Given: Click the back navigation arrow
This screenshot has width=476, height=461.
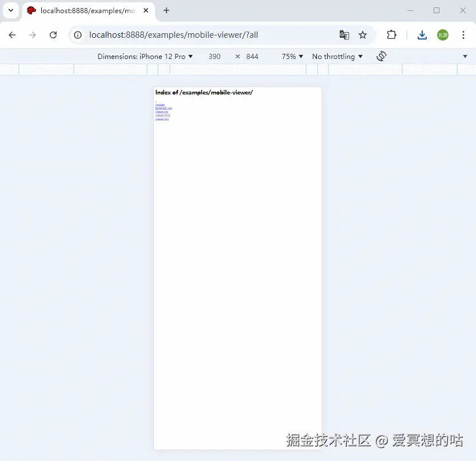Looking at the screenshot, I should pos(12,34).
